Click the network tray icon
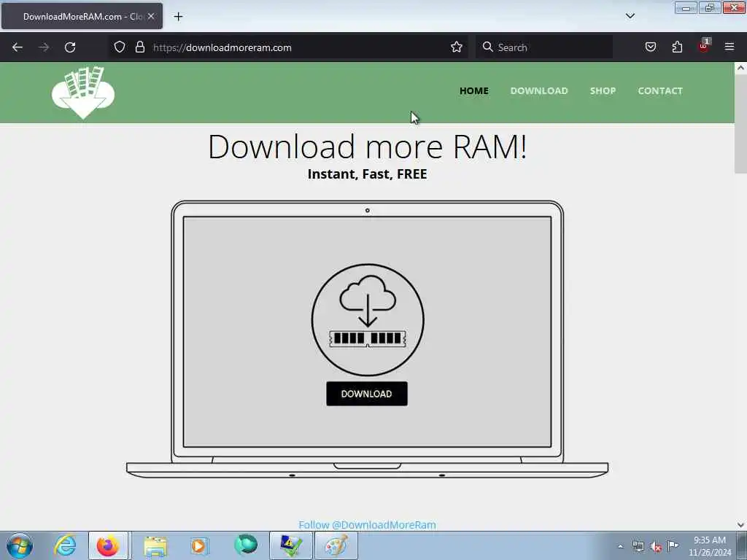Image resolution: width=747 pixels, height=560 pixels. pos(638,546)
